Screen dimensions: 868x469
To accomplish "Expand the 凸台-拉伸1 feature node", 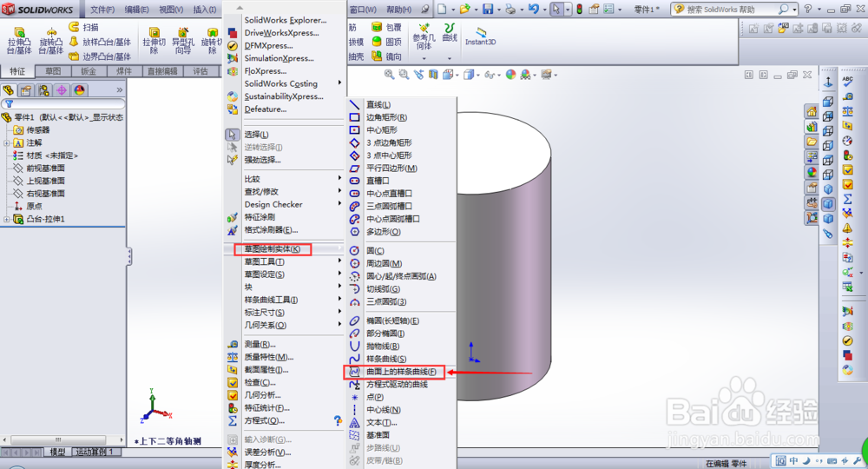I will click(x=7, y=219).
